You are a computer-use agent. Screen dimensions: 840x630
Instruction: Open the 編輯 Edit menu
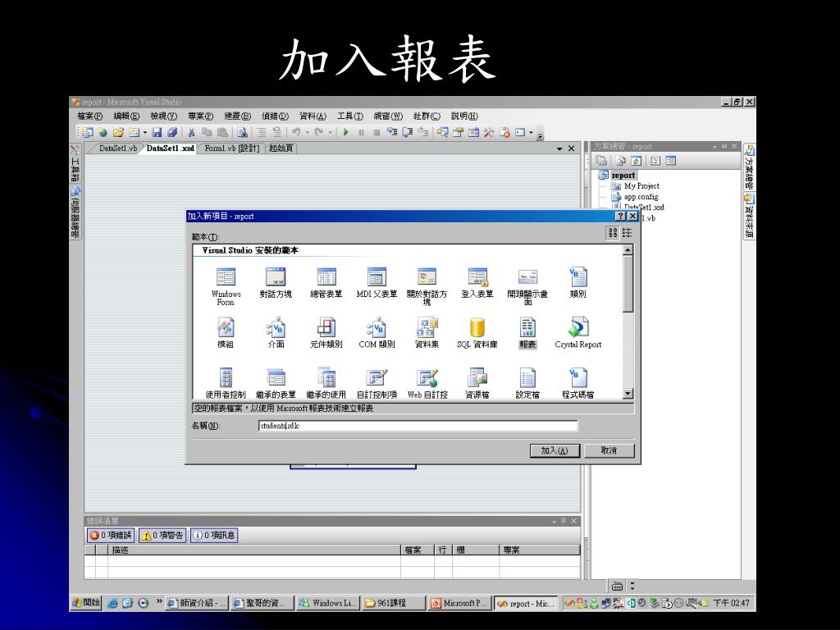pos(126,116)
